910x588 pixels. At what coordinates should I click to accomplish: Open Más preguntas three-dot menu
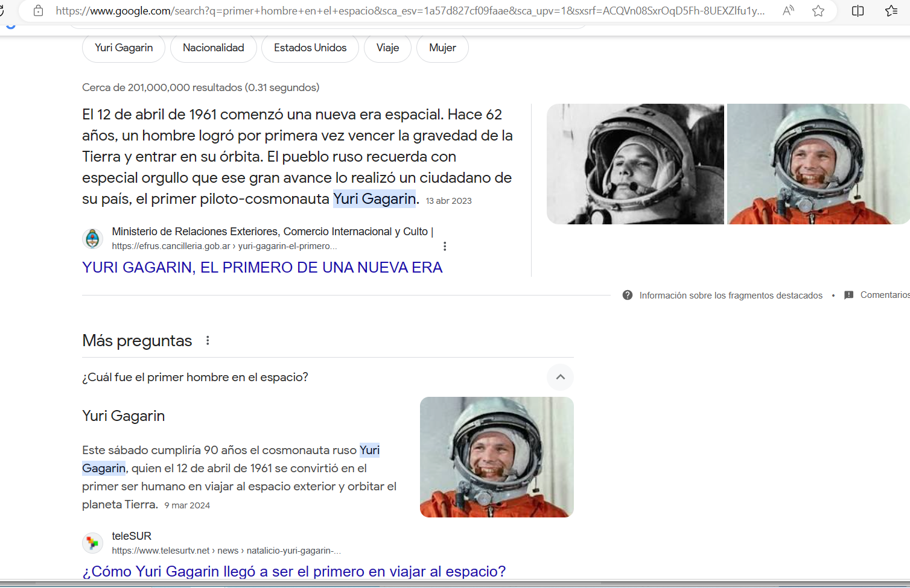208,341
